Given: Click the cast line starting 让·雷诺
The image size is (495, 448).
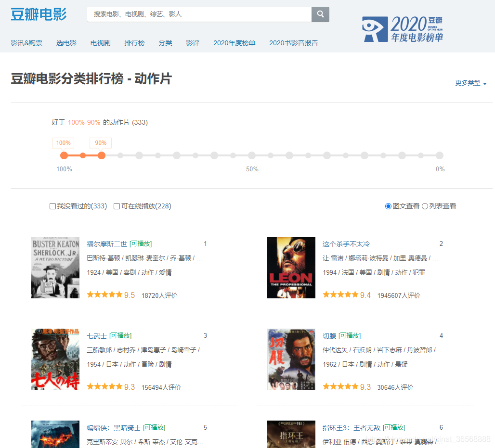Looking at the screenshot, I should point(380,258).
